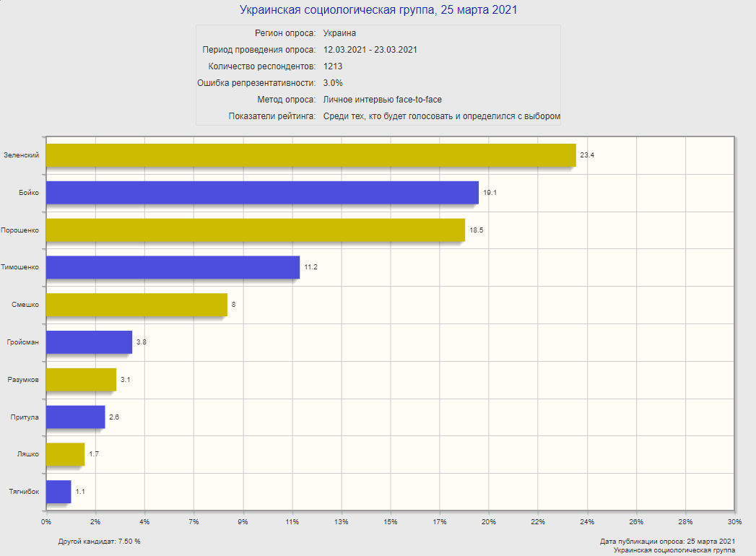This screenshot has height=556, width=756.
Task: Click the yellow Разумков bar
Action: (x=81, y=380)
